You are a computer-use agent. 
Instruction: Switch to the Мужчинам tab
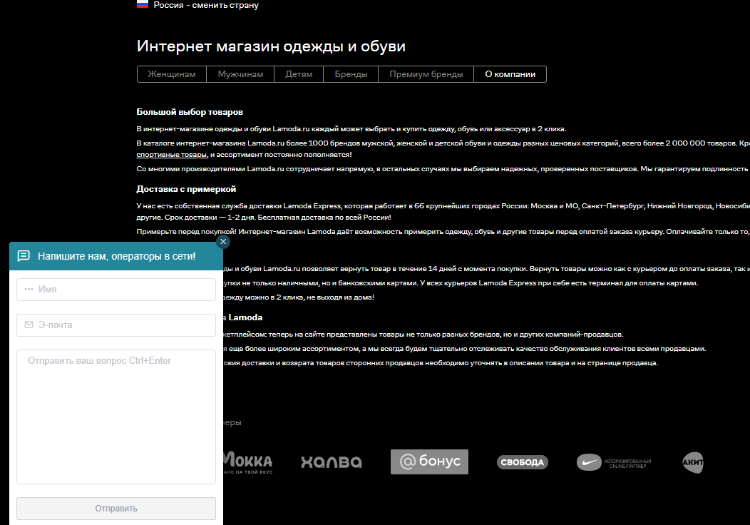point(241,74)
